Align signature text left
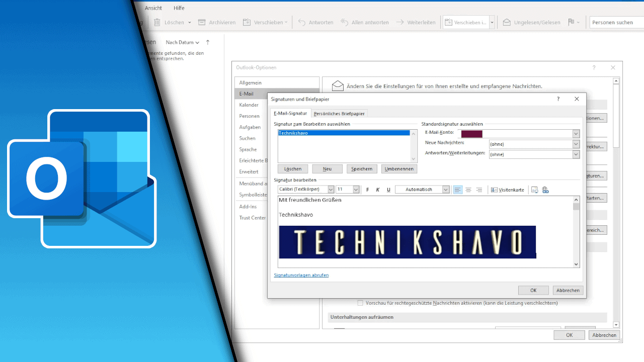Screen dimensions: 644x362 tap(458, 190)
